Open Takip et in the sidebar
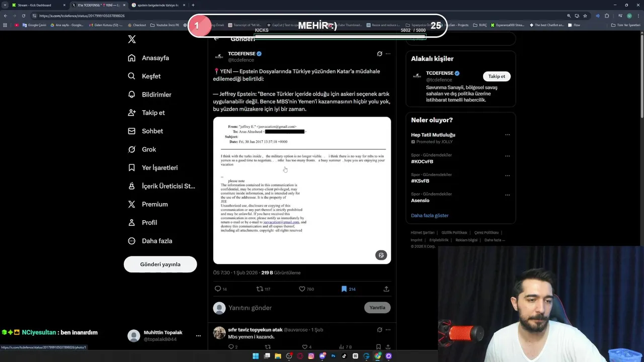The width and height of the screenshot is (644, 362). click(146, 113)
